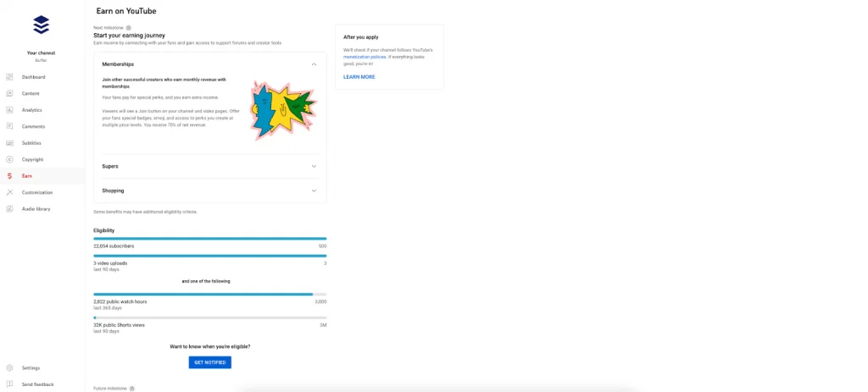Open the Dashboard icon in sidebar

[9, 77]
